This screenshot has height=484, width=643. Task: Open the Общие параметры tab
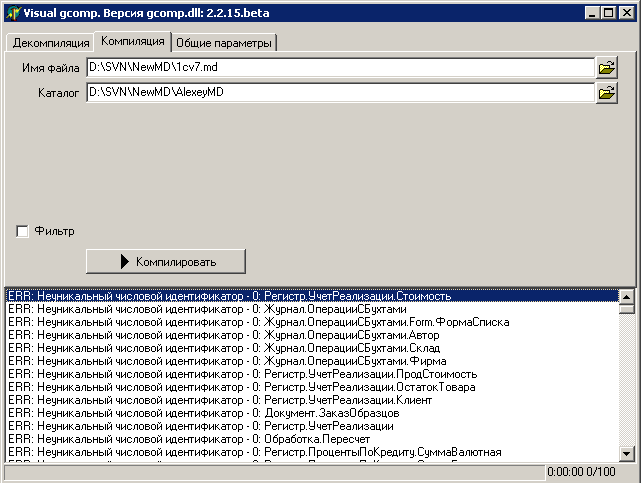(x=224, y=43)
